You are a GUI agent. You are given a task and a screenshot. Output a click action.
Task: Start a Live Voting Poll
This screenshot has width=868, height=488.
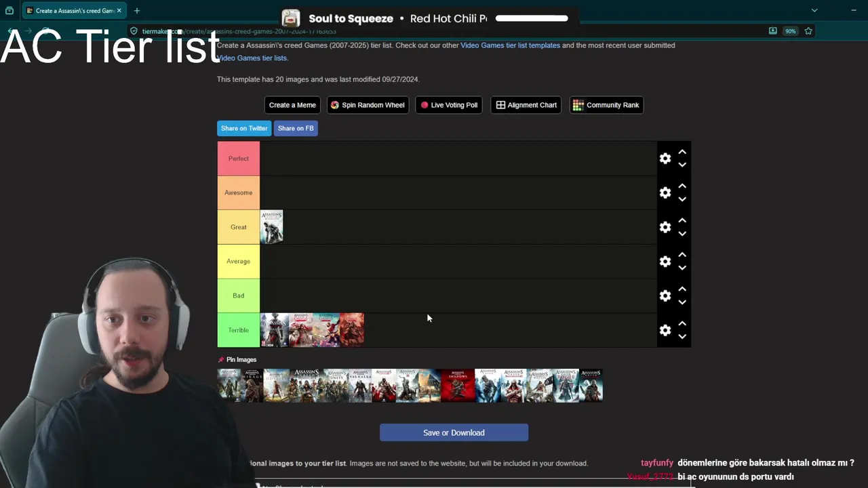click(449, 105)
